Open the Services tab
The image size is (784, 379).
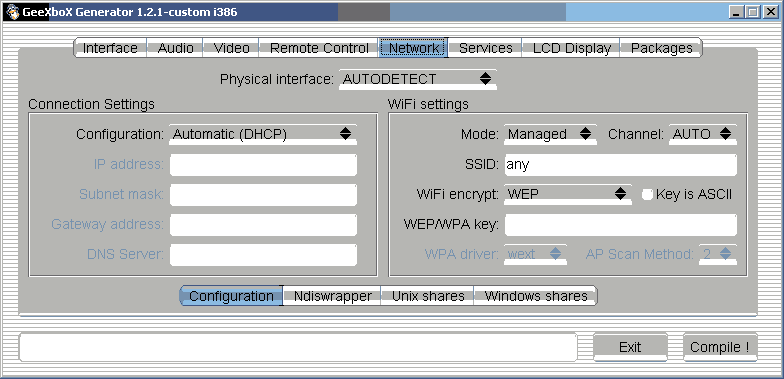point(486,48)
